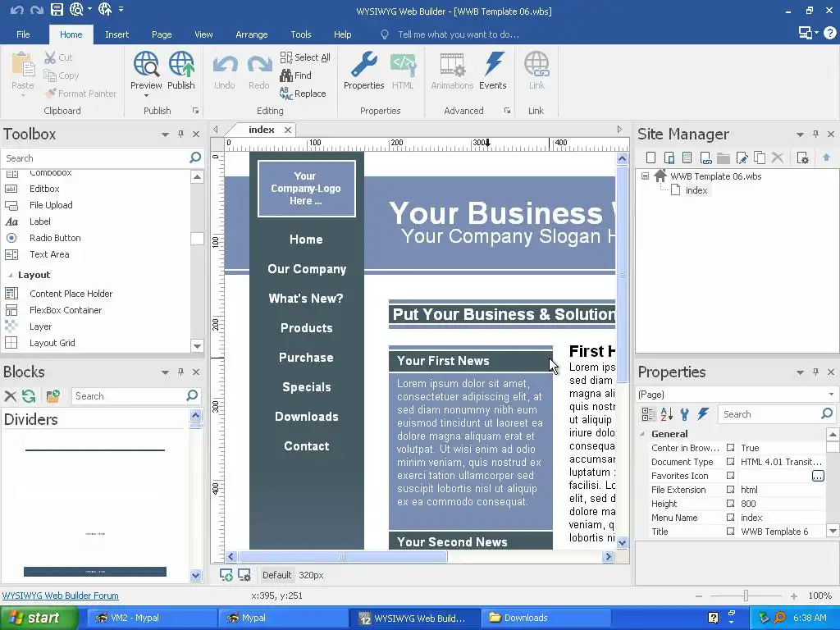The width and height of the screenshot is (840, 630).
Task: Open the Site Manager panel options dropdown
Action: click(x=800, y=135)
